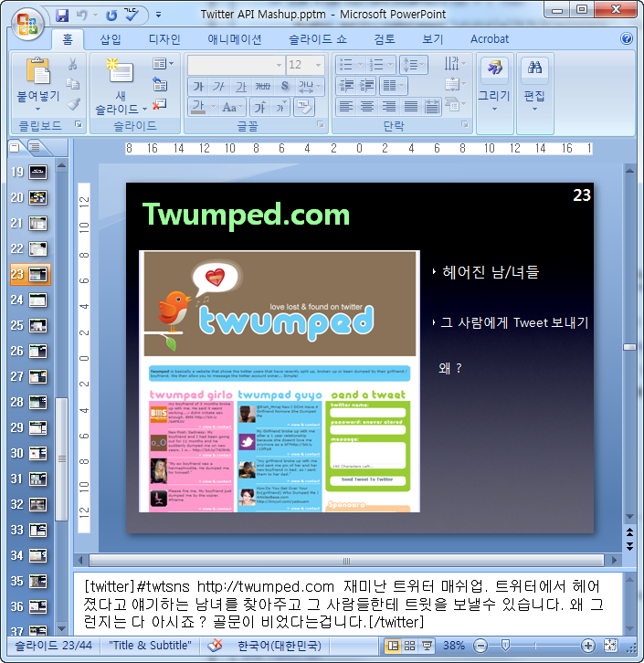Customize Quick Access toolbar dropdown arrow
Viewport: 644px width, 663px height.
[x=158, y=15]
